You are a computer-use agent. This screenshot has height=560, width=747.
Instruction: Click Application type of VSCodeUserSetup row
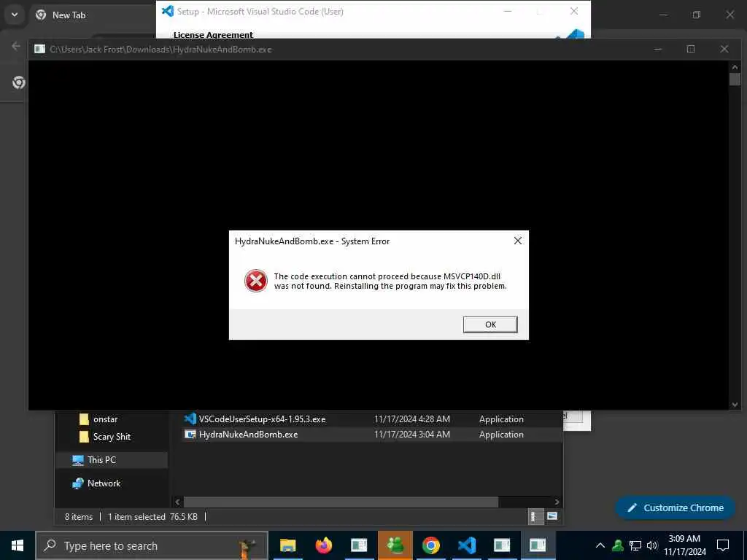pos(501,419)
